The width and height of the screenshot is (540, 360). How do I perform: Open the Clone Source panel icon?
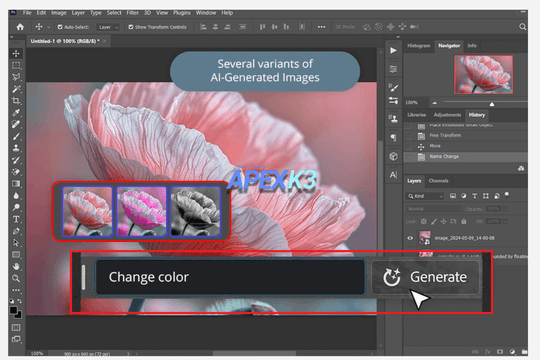[393, 119]
